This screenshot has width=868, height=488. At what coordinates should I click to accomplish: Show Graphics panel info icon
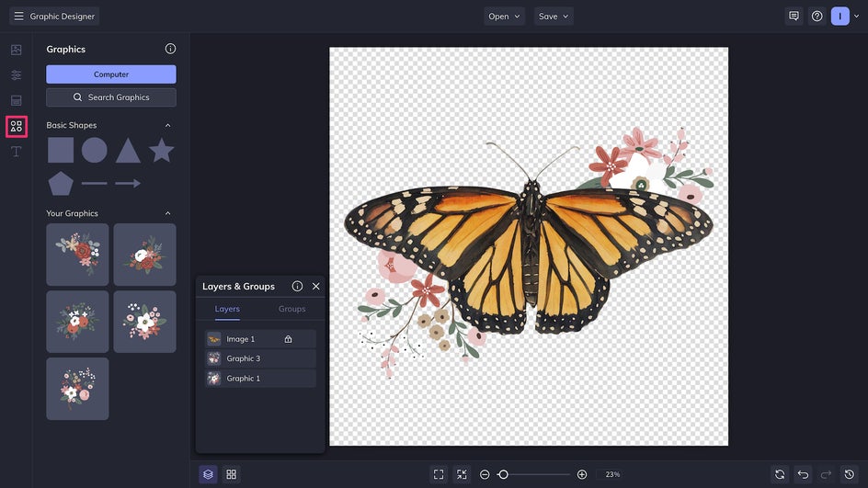pos(170,49)
